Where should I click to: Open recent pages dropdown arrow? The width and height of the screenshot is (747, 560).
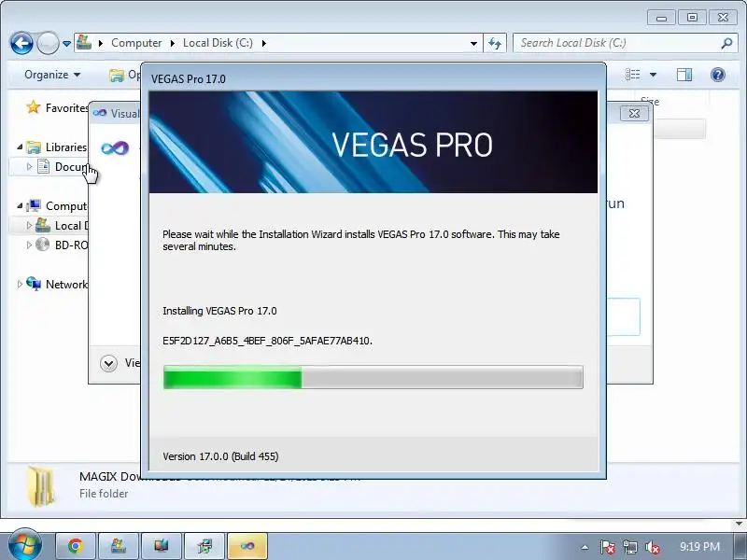[66, 44]
